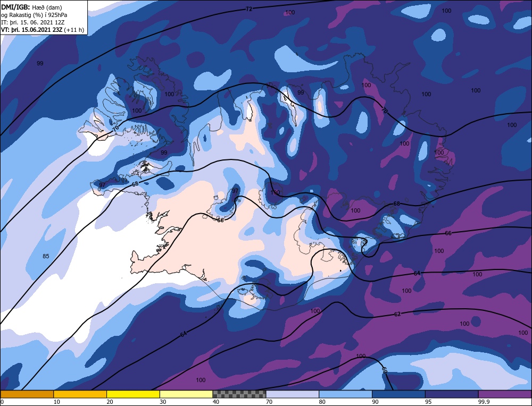This screenshot has width=532, height=406.
Task: Click the '90' legend scale label
Action: tap(375, 402)
